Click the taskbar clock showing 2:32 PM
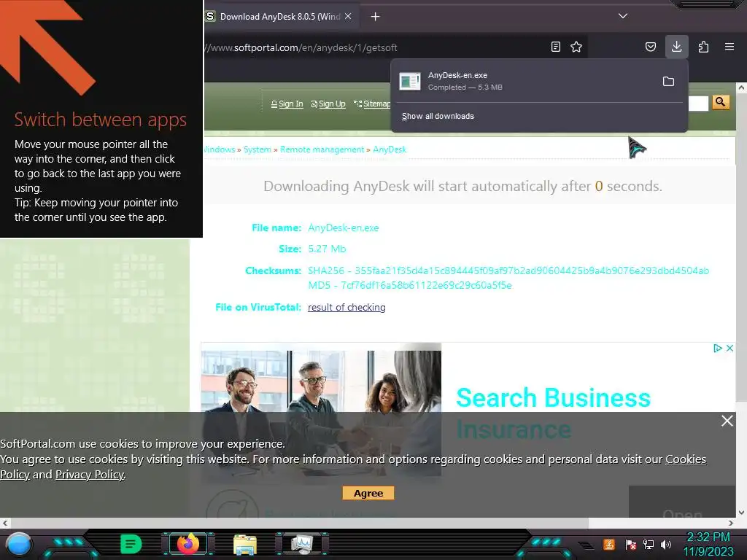 click(x=708, y=544)
